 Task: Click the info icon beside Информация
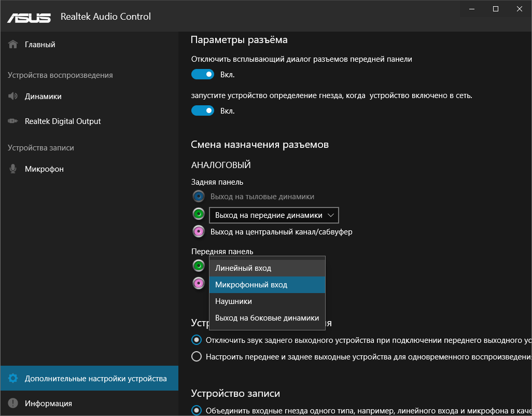13,404
